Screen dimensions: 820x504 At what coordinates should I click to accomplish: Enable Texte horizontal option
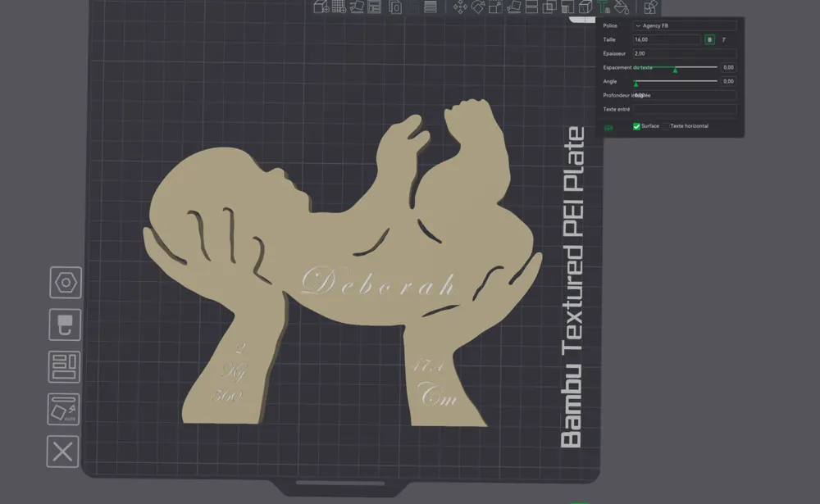[x=665, y=126]
